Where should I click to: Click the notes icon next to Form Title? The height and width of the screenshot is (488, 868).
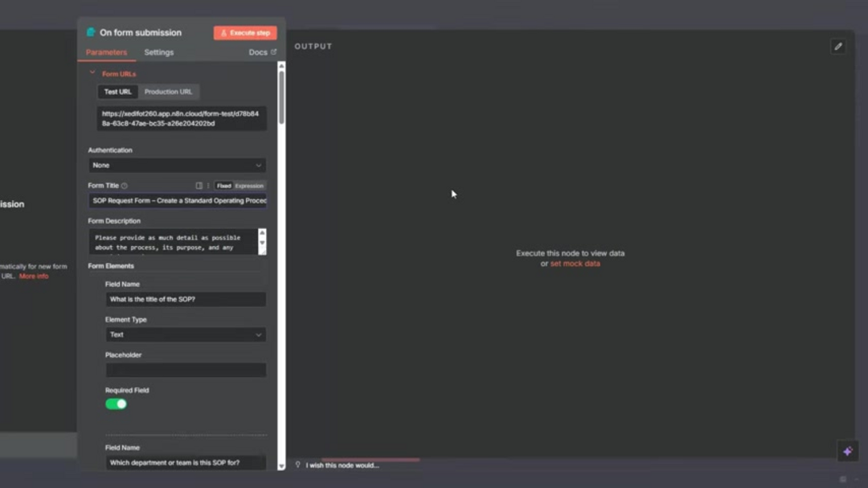199,185
